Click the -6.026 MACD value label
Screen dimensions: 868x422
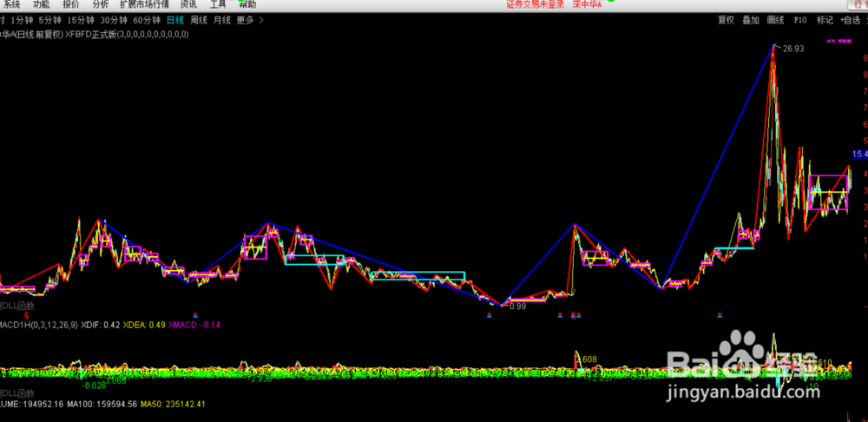(94, 386)
